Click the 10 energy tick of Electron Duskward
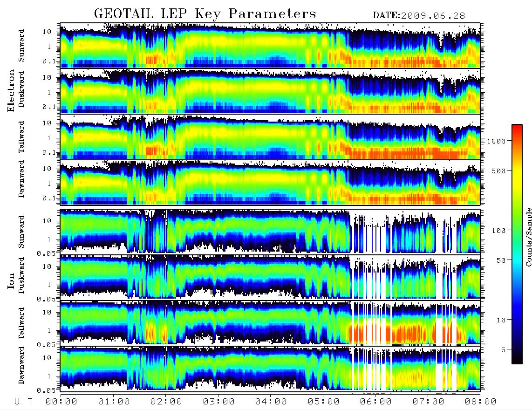Viewport: 532px width, 410px height. [x=47, y=77]
